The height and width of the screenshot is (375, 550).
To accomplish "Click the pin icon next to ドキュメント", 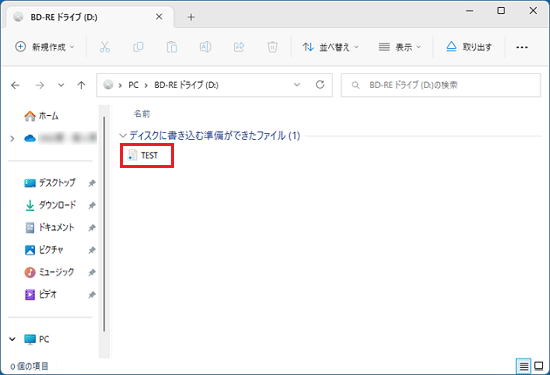I will 92,228.
